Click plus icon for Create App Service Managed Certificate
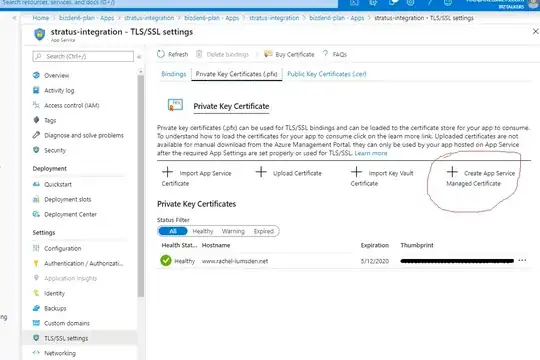The height and width of the screenshot is (360, 540). [452, 172]
